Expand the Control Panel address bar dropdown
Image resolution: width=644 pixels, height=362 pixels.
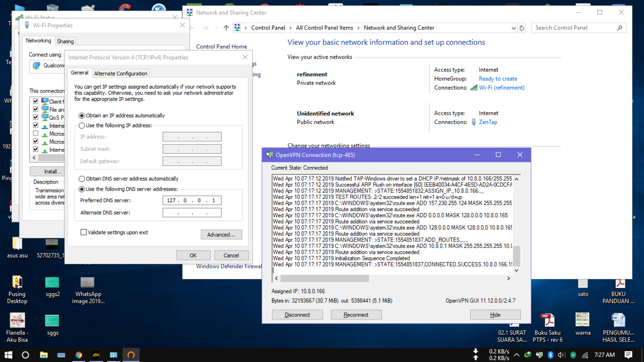coord(514,28)
